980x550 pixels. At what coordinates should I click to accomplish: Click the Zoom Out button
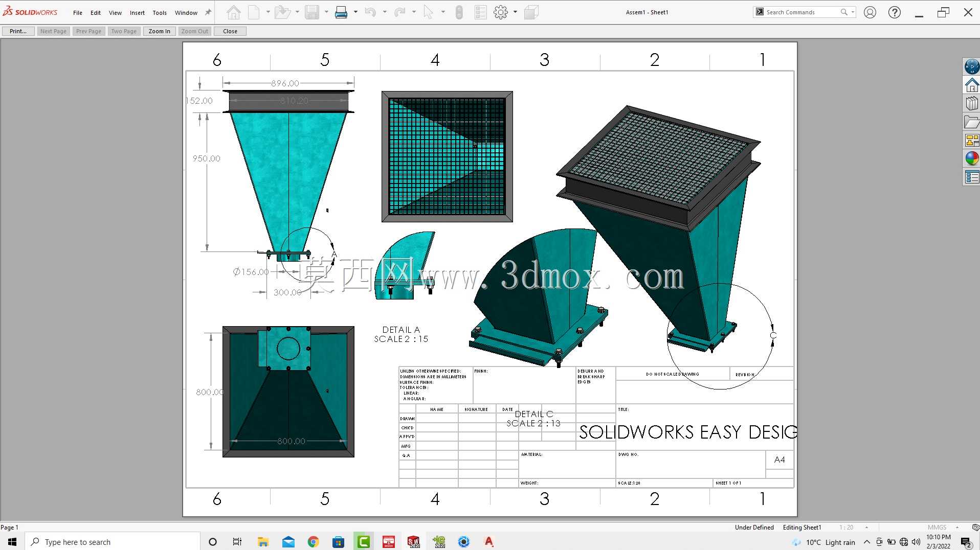tap(194, 31)
